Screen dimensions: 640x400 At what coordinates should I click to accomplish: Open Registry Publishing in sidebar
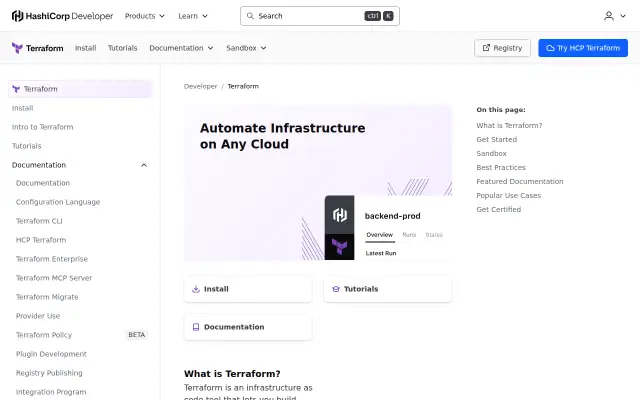pos(49,373)
